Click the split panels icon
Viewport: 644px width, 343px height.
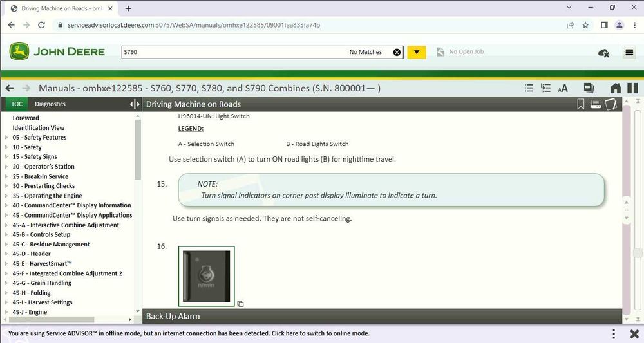pos(633,88)
